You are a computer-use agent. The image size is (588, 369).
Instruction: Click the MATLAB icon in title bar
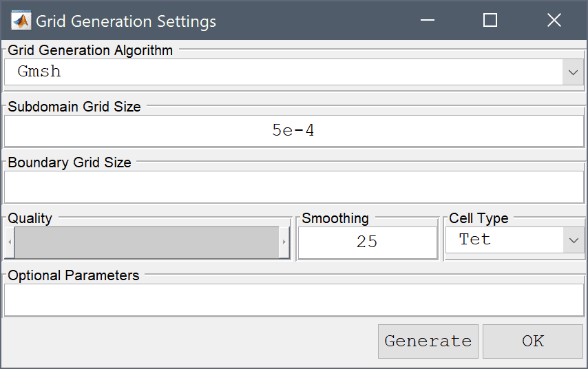pos(20,21)
